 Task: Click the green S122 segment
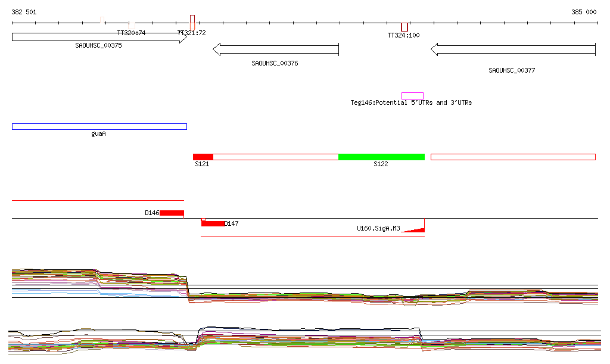point(381,157)
